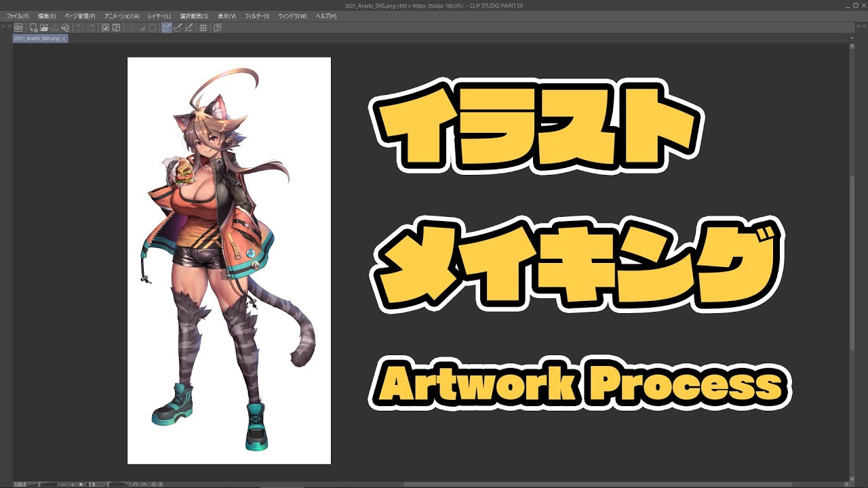Click the cat girl illustration on canvas

click(x=229, y=261)
